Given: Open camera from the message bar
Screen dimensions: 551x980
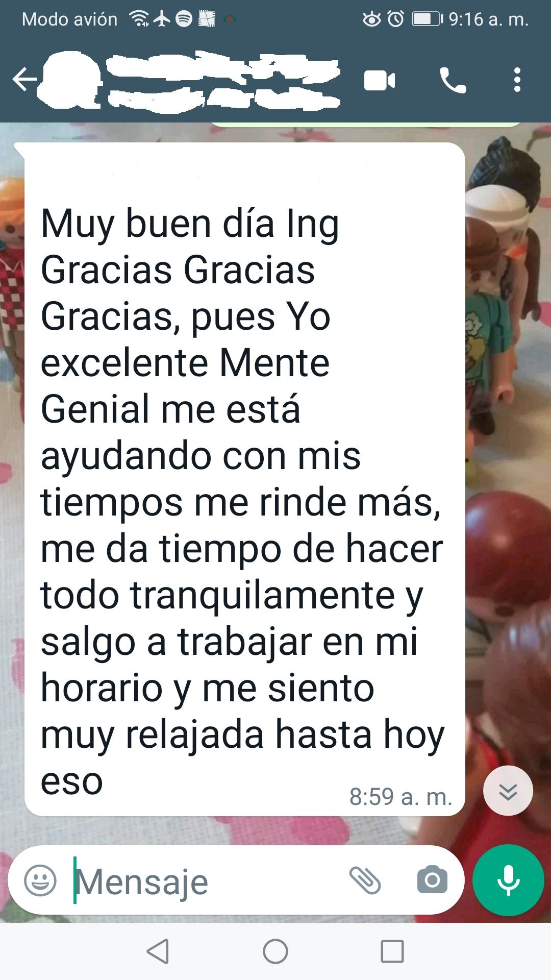Looking at the screenshot, I should point(432,879).
